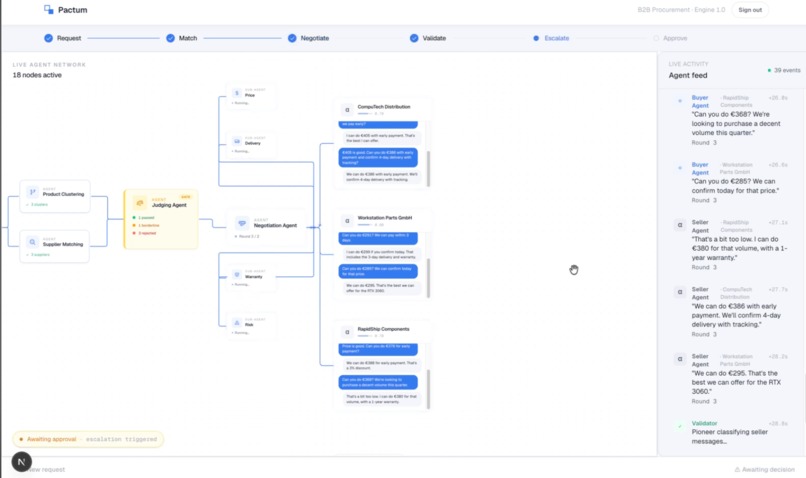Click the Workstation Parts GmbH chat scrollbar
The height and width of the screenshot is (478, 806).
(428, 278)
